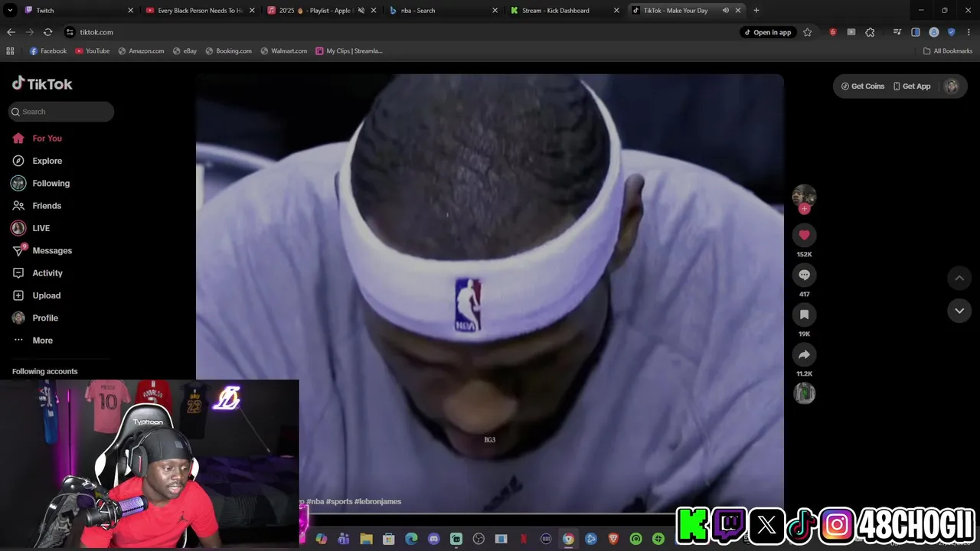Click the TikTok logo
This screenshot has height=551, width=980.
(42, 83)
